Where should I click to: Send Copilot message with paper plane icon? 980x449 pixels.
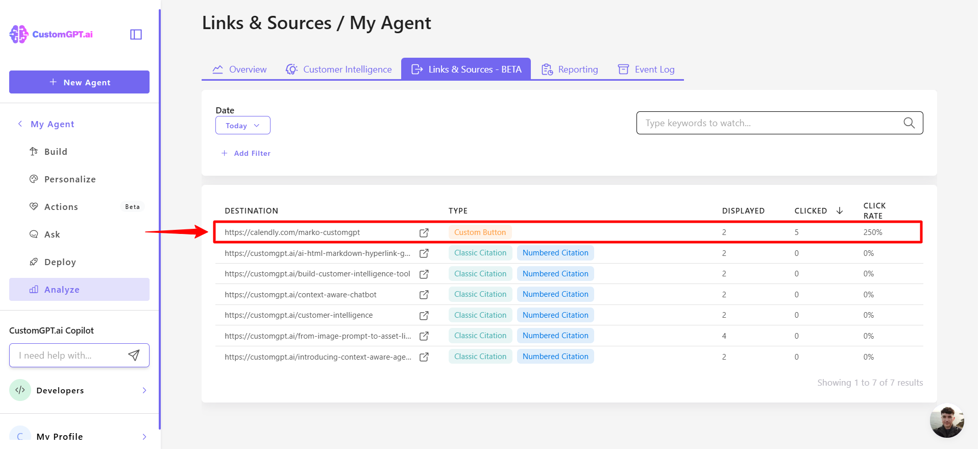coord(134,356)
